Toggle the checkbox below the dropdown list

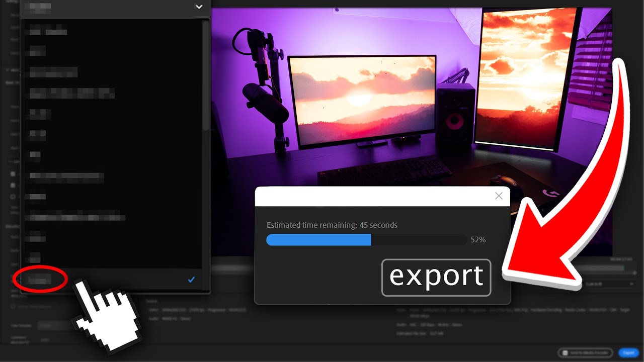[13, 306]
